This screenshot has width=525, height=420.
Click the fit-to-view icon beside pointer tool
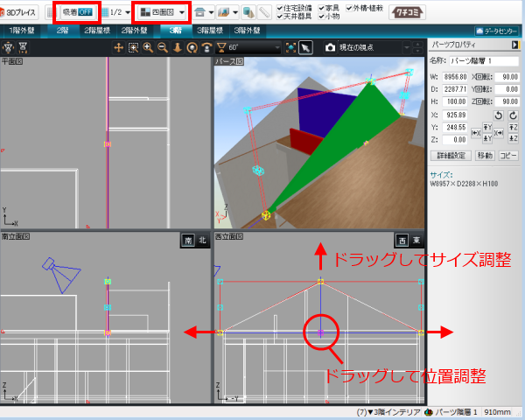(x=290, y=46)
